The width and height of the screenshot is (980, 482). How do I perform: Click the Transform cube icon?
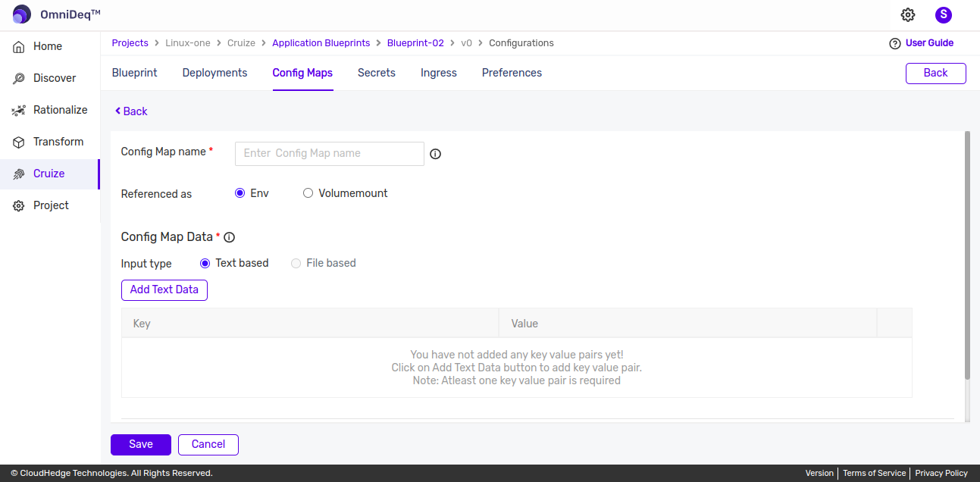19,142
